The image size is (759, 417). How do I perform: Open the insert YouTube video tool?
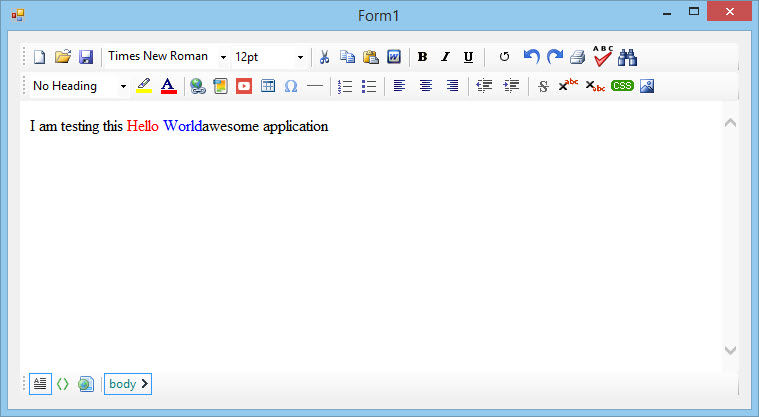click(244, 86)
